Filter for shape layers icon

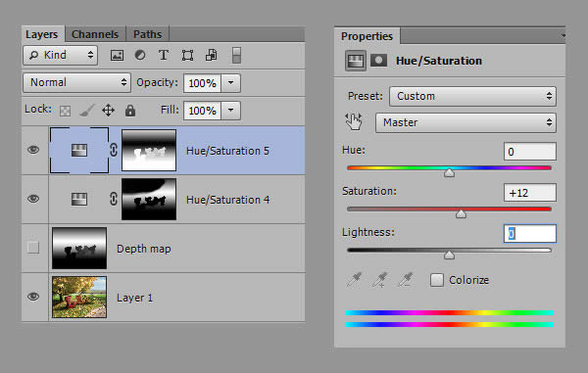point(187,56)
